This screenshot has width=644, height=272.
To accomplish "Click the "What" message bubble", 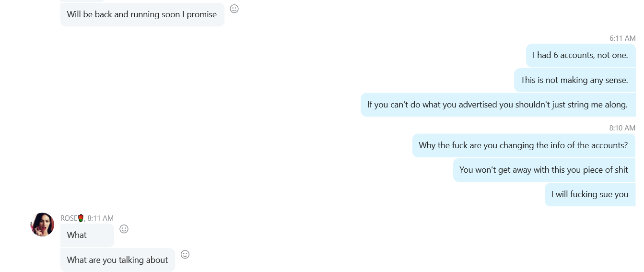I will [x=87, y=235].
